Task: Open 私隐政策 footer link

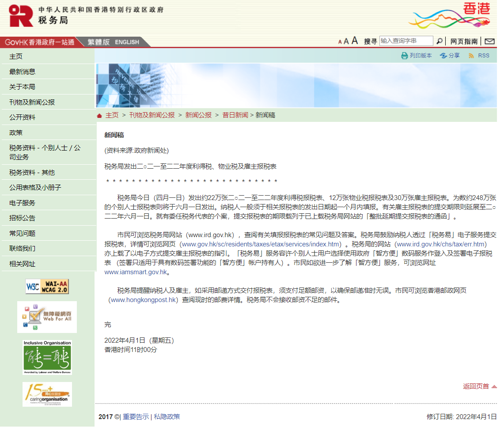Action: coord(167,417)
